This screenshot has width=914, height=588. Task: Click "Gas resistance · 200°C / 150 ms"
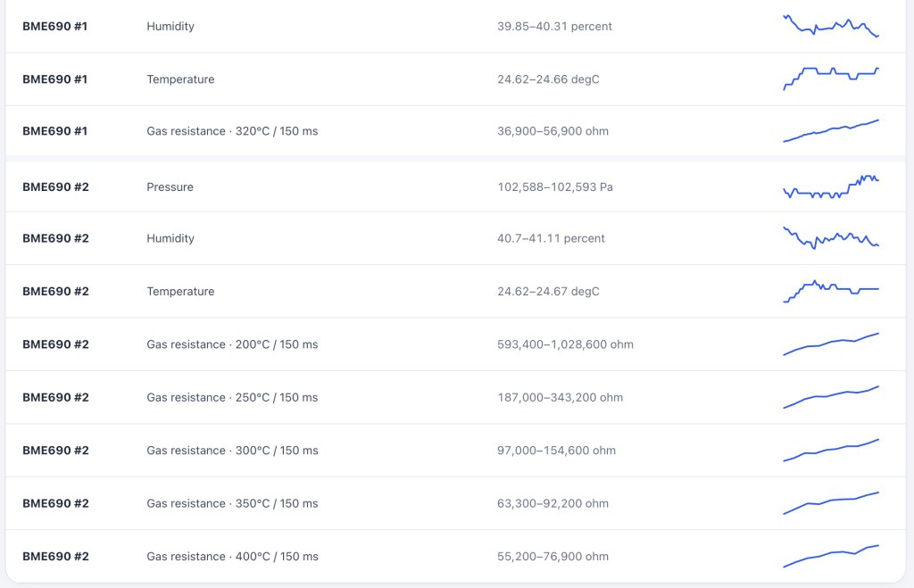pyautogui.click(x=232, y=344)
